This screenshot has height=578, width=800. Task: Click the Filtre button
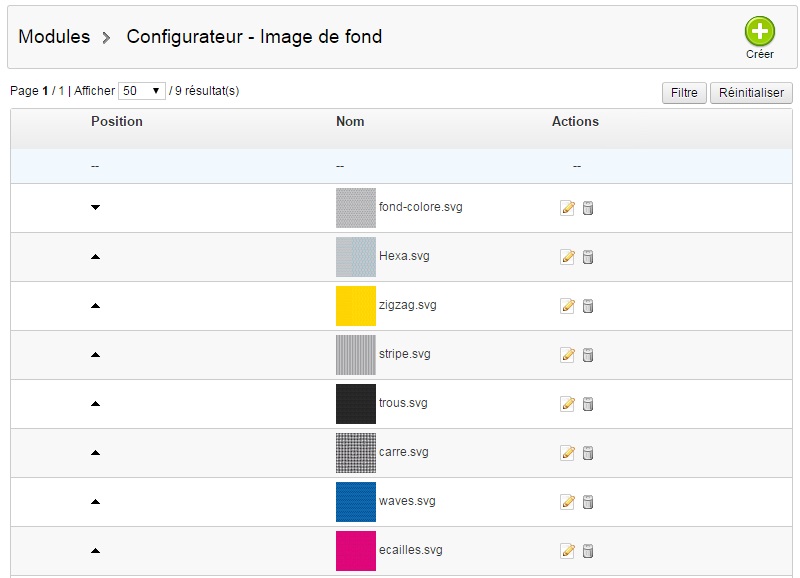pyautogui.click(x=684, y=93)
